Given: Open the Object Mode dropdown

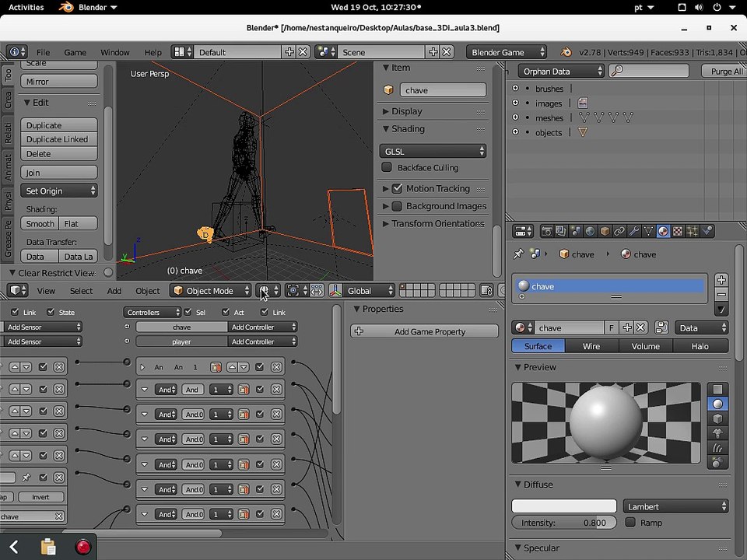Looking at the screenshot, I should [x=211, y=290].
